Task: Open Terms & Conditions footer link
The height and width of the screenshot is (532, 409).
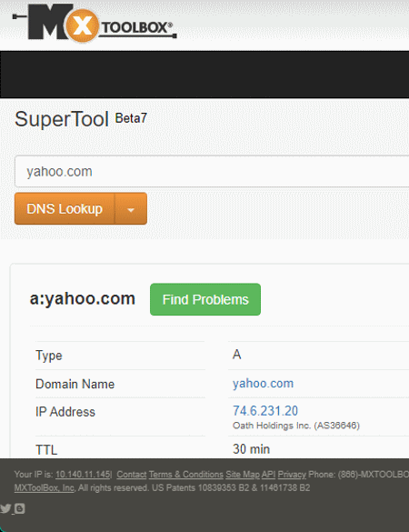Action: tap(185, 475)
